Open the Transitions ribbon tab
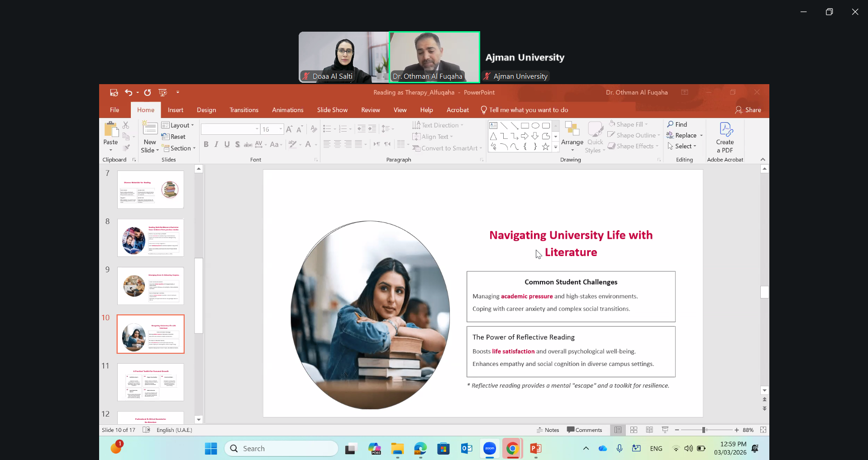 click(x=243, y=110)
